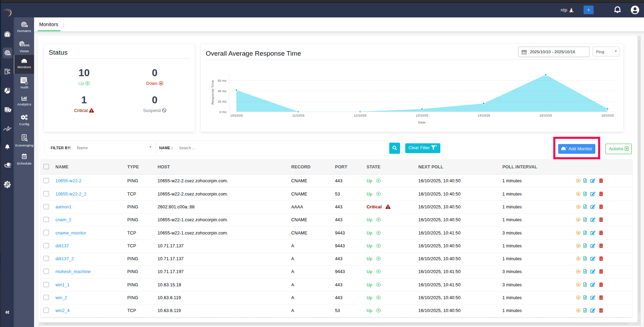Open the Audit sidebar icon
This screenshot has width=644, height=327.
(x=24, y=83)
